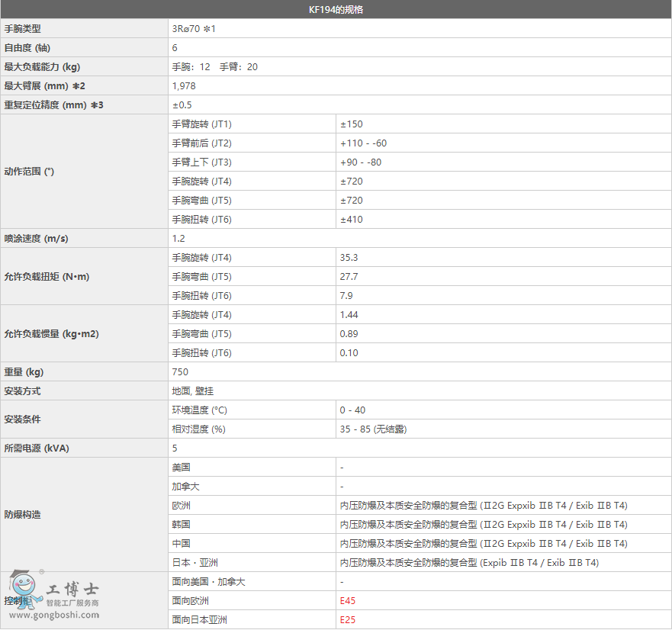The height and width of the screenshot is (630, 672).
Task: Open the red E45 controller link
Action: [x=348, y=601]
